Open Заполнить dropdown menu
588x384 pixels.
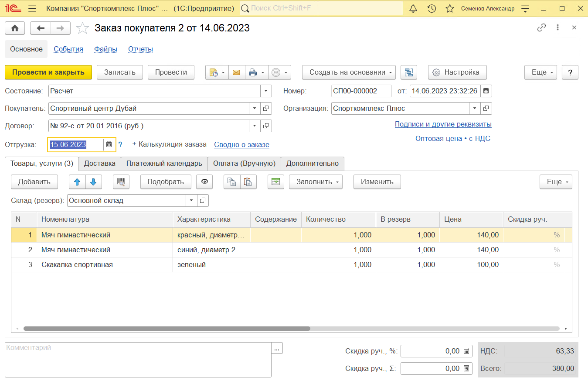click(x=316, y=182)
